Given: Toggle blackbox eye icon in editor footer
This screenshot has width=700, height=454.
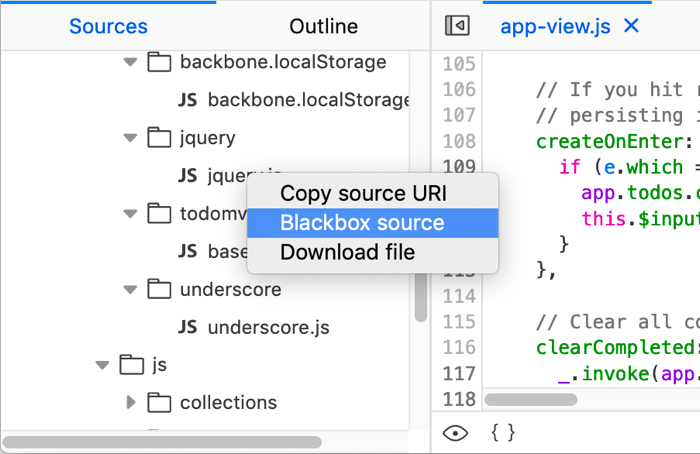Looking at the screenshot, I should click(455, 433).
